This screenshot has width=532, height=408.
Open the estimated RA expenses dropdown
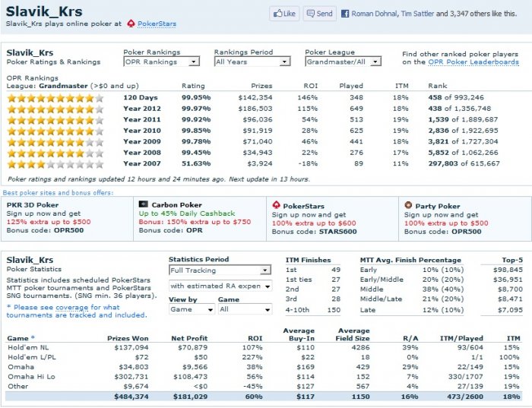(220, 286)
